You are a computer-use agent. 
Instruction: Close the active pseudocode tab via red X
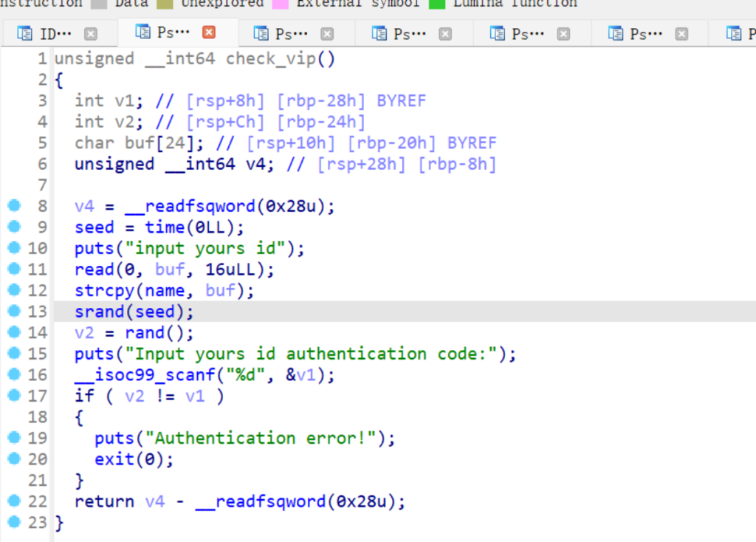coord(209,32)
